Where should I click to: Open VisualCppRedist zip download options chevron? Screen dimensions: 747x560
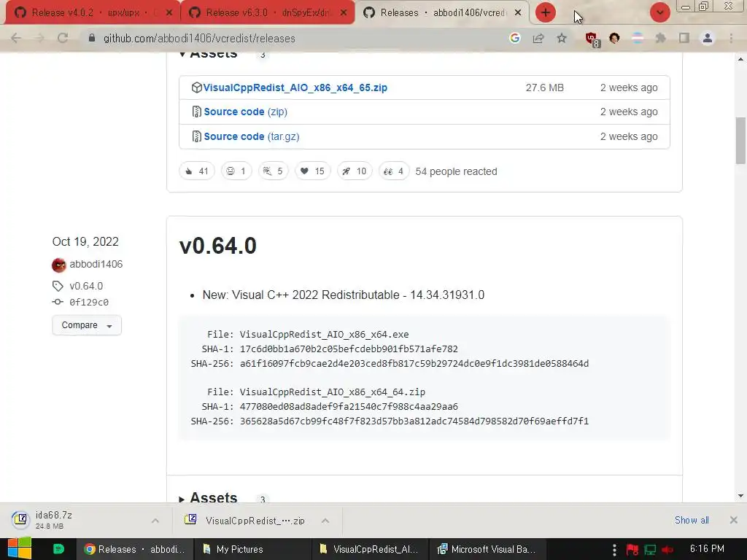coord(325,521)
